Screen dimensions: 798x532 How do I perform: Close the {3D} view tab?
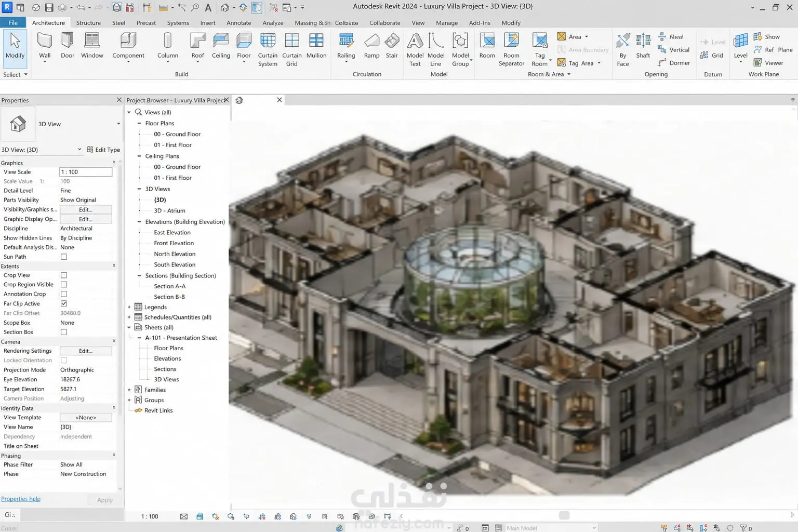tap(280, 100)
